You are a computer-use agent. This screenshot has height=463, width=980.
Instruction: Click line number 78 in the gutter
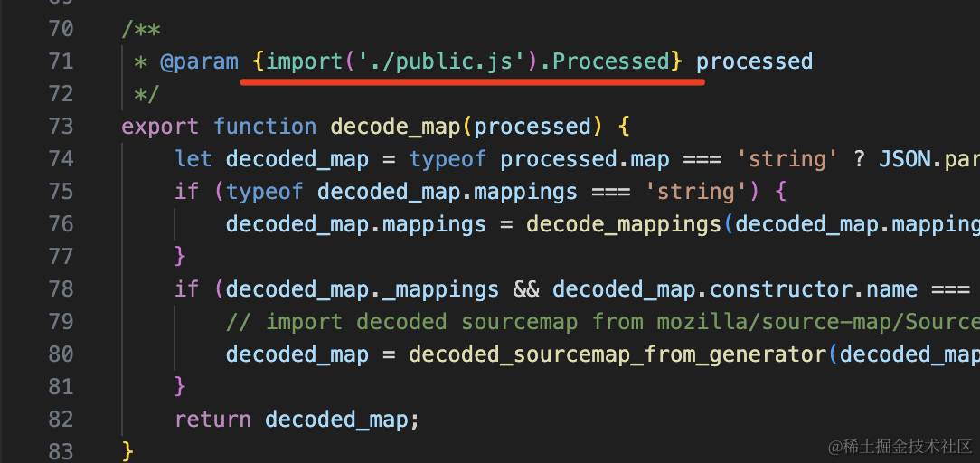pyautogui.click(x=60, y=289)
